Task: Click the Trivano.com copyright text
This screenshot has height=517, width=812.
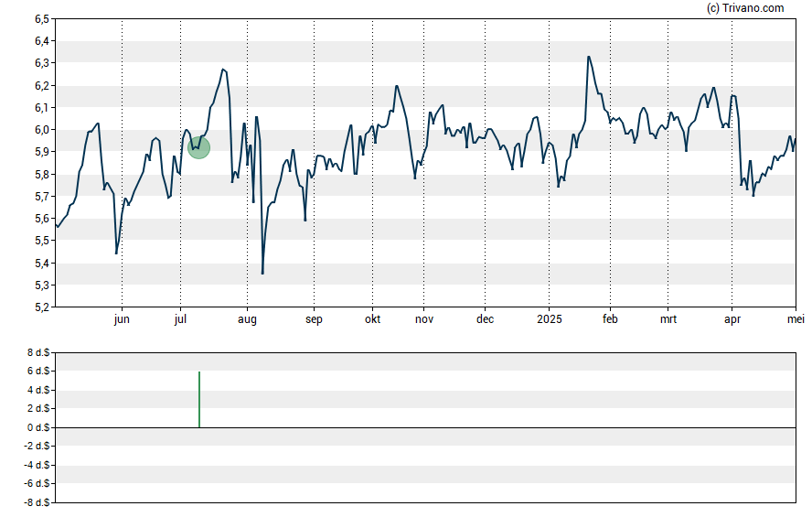Action: (745, 7)
